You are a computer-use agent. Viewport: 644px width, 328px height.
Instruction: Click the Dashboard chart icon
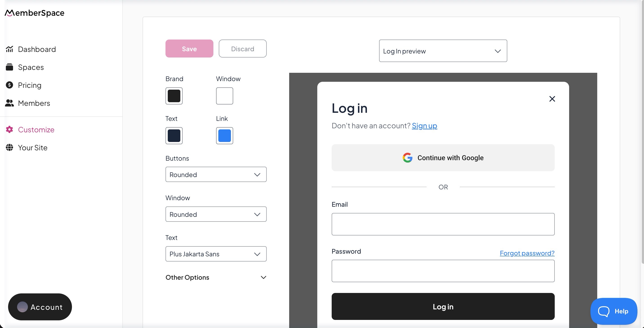click(9, 49)
